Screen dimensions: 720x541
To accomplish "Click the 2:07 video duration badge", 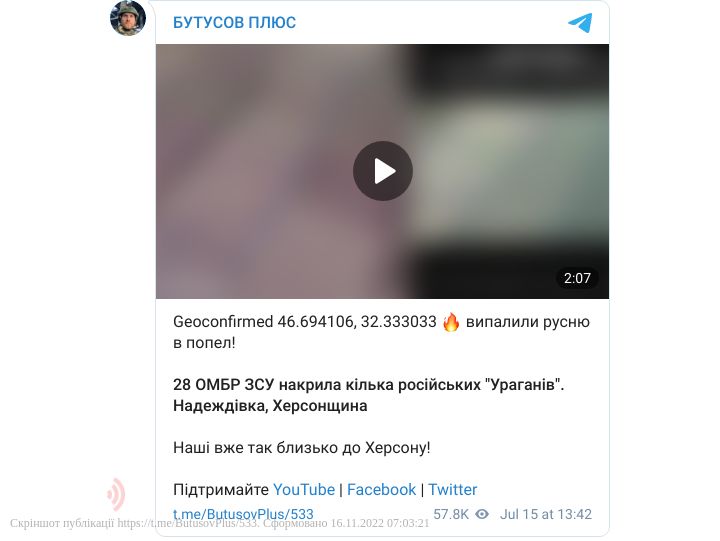I will tap(577, 278).
